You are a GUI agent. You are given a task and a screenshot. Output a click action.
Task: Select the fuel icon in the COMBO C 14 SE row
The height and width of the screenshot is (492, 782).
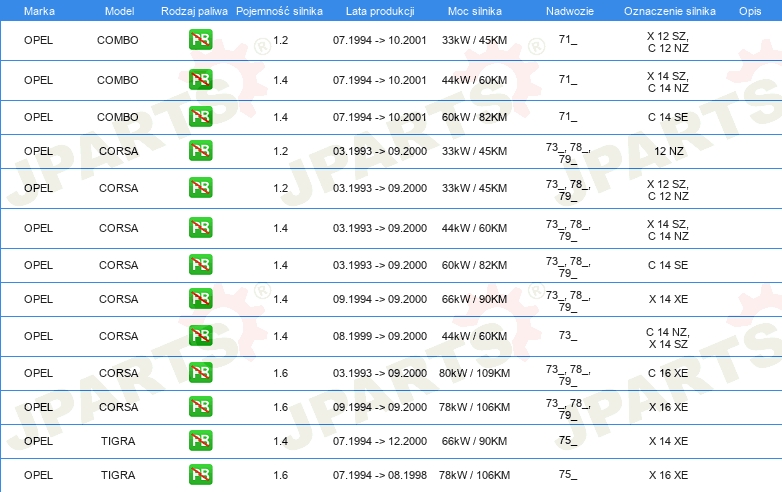[200, 117]
